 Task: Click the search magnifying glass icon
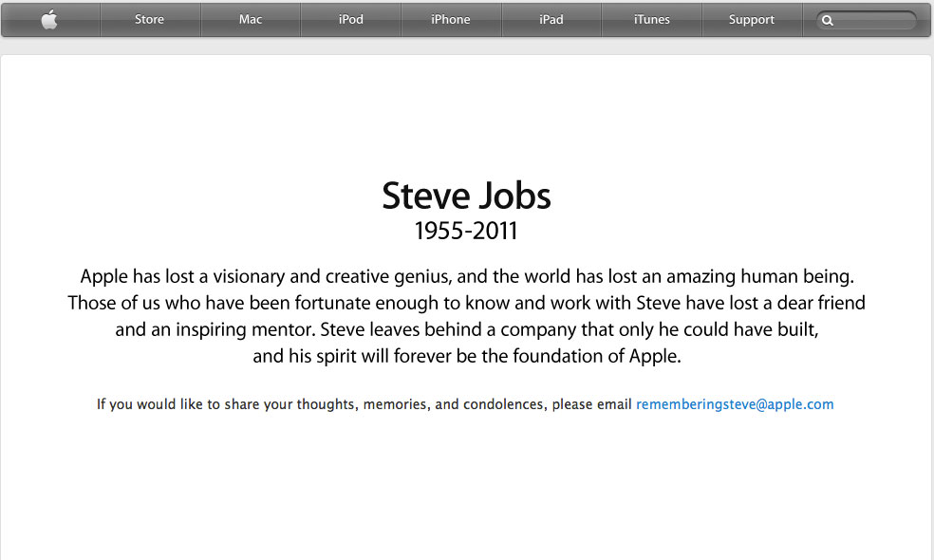(x=828, y=20)
